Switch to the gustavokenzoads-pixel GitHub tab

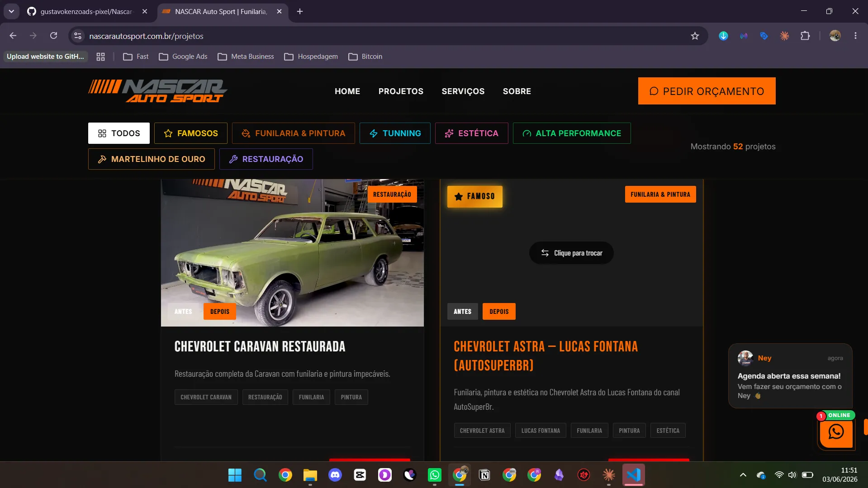(x=86, y=11)
